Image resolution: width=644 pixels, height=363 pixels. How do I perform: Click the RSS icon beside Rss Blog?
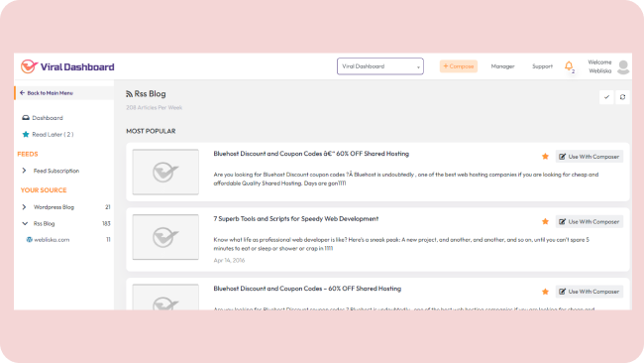point(130,94)
